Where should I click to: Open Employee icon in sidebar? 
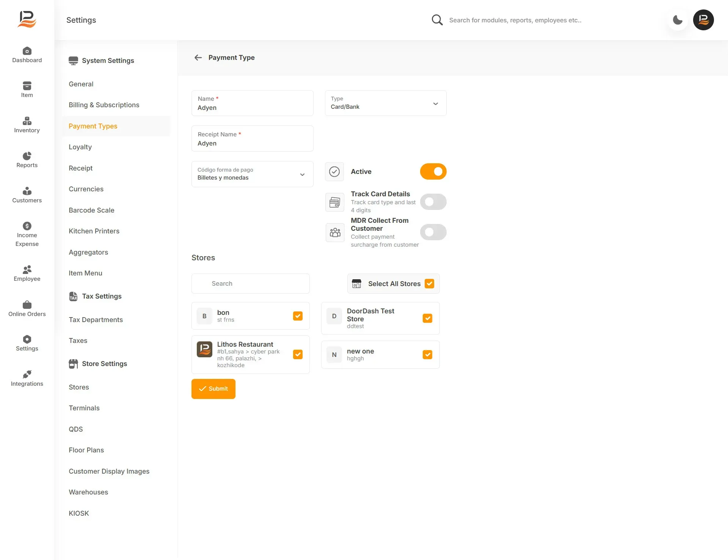click(27, 269)
